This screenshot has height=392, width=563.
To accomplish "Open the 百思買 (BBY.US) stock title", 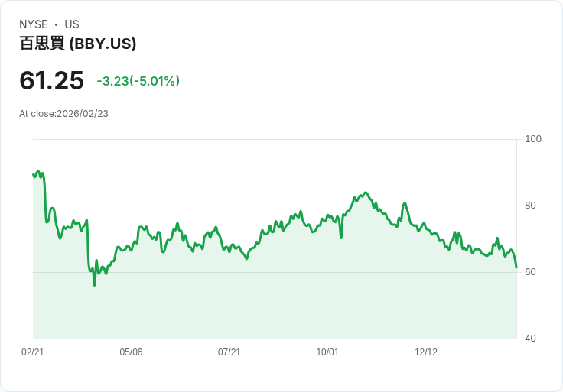I will click(77, 44).
